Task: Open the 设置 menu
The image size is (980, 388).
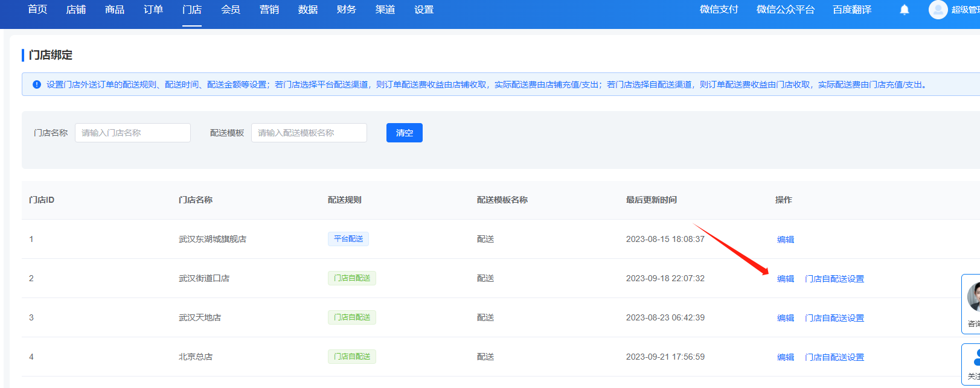Action: 424,10
